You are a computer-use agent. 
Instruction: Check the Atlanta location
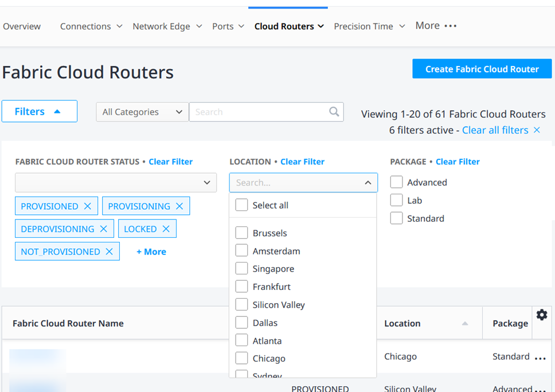(x=241, y=340)
